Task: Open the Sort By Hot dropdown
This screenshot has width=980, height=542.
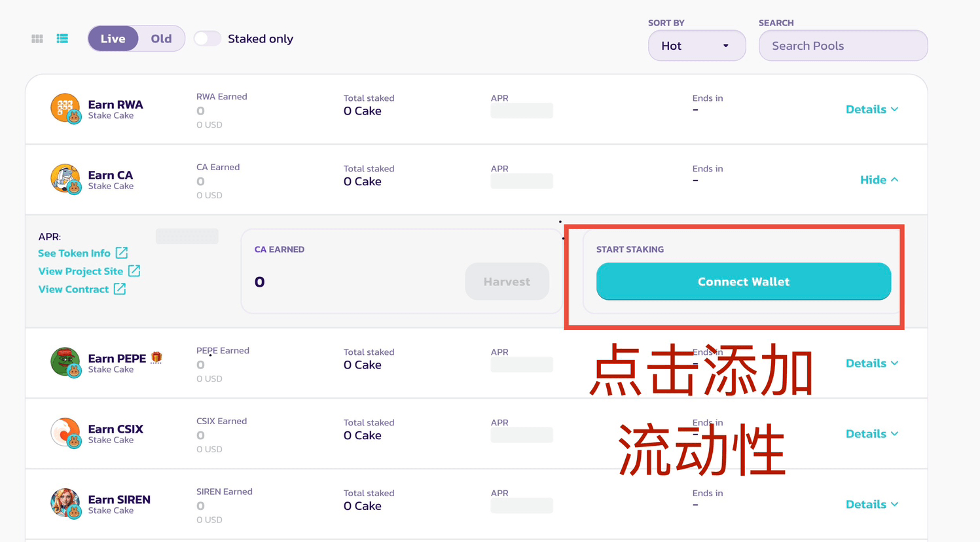Action: point(697,46)
